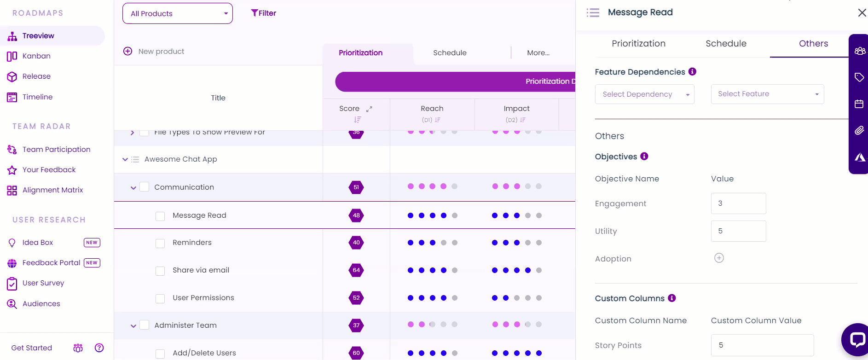Click the Objectives info icon
Image resolution: width=868 pixels, height=360 pixels.
[x=644, y=156]
